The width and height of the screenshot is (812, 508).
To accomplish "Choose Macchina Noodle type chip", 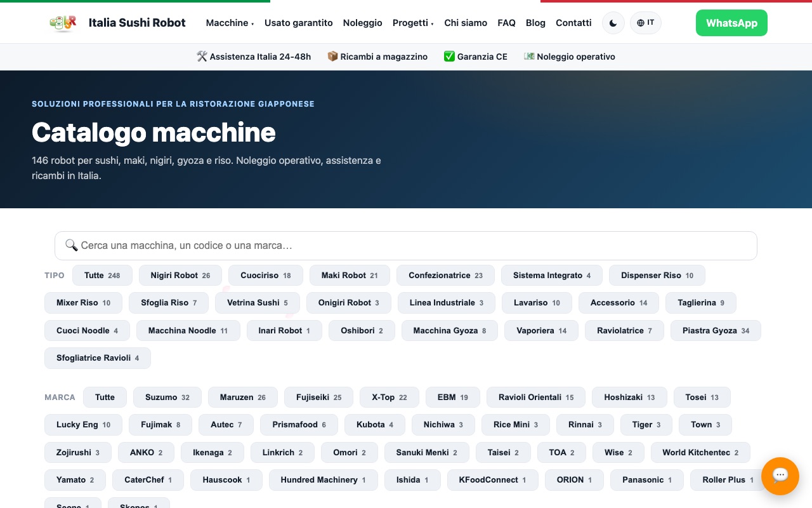I will click(188, 331).
